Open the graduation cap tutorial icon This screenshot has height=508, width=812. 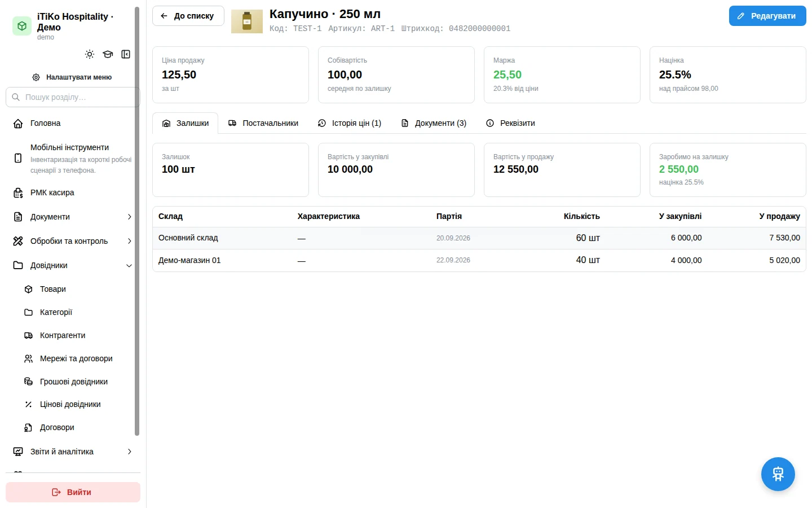pos(108,54)
